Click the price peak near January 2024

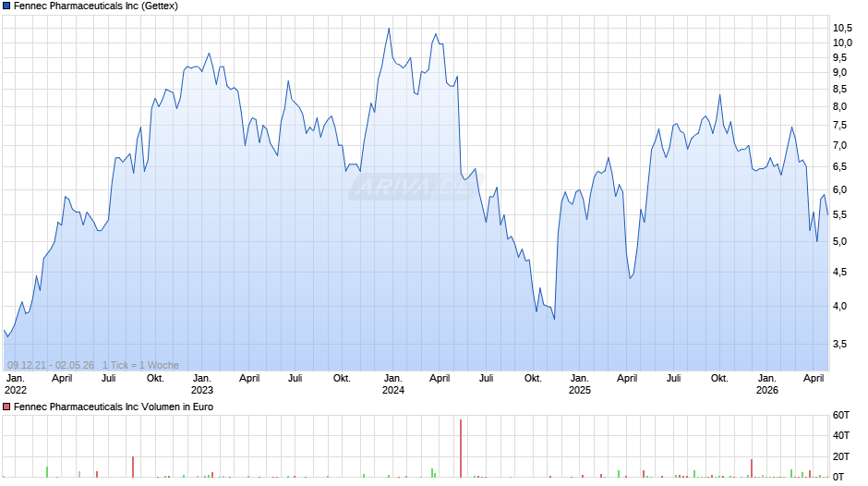pos(389,29)
